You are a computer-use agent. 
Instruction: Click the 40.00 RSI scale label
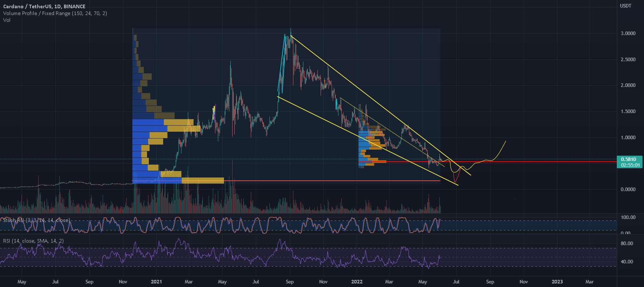pyautogui.click(x=627, y=262)
